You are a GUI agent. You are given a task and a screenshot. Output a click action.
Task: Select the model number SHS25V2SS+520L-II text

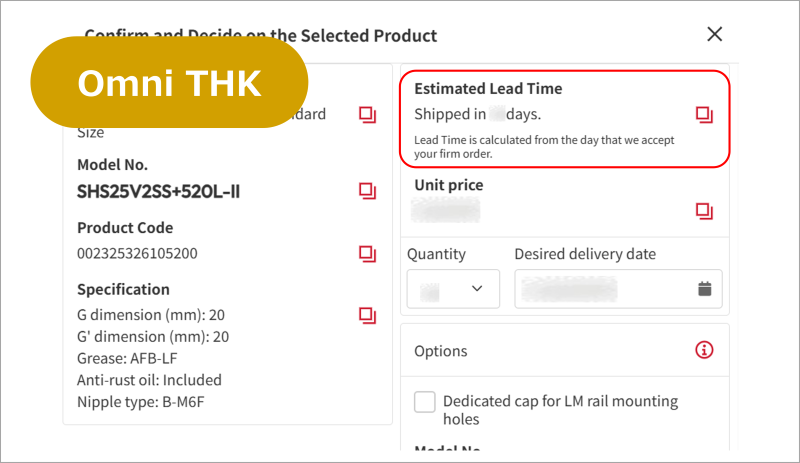tap(158, 190)
